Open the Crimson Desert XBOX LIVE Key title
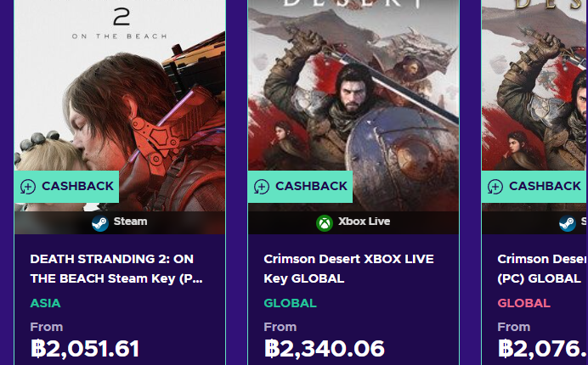The width and height of the screenshot is (588, 365). (x=347, y=268)
